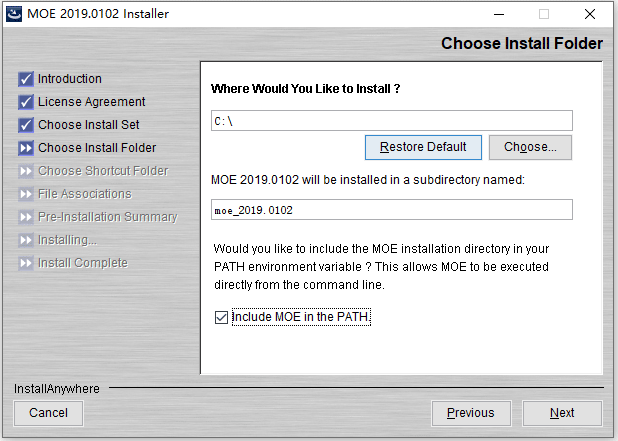Click the install path field showing C:\
The height and width of the screenshot is (441, 618).
tap(391, 121)
